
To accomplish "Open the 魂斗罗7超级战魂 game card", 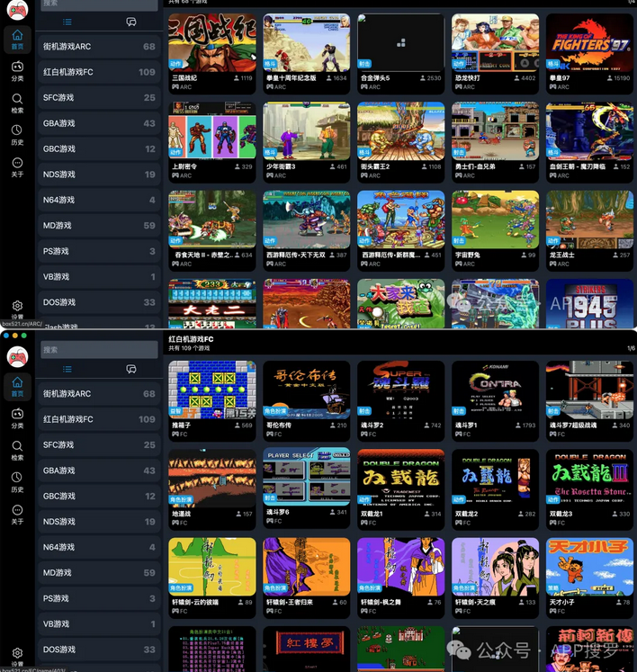I will tap(589, 400).
